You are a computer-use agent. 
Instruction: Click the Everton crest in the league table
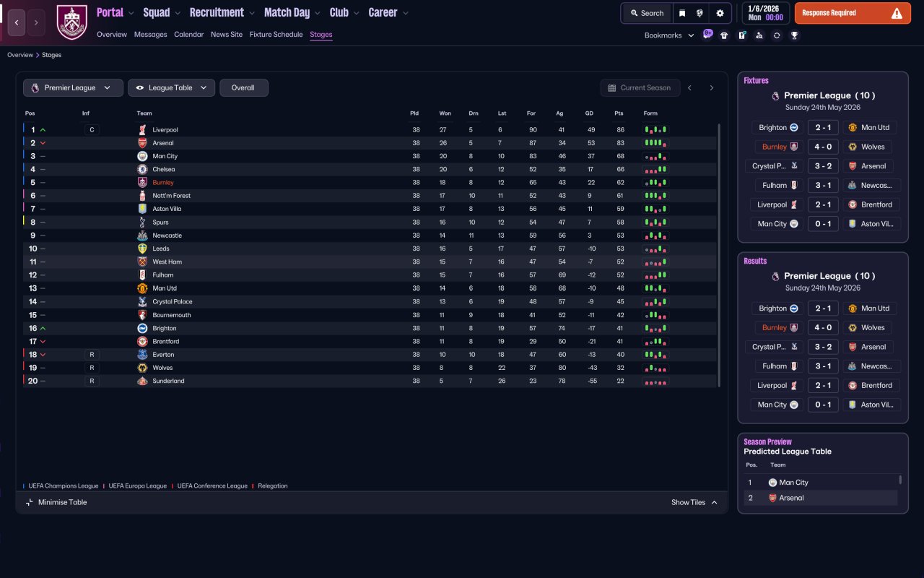pyautogui.click(x=142, y=355)
